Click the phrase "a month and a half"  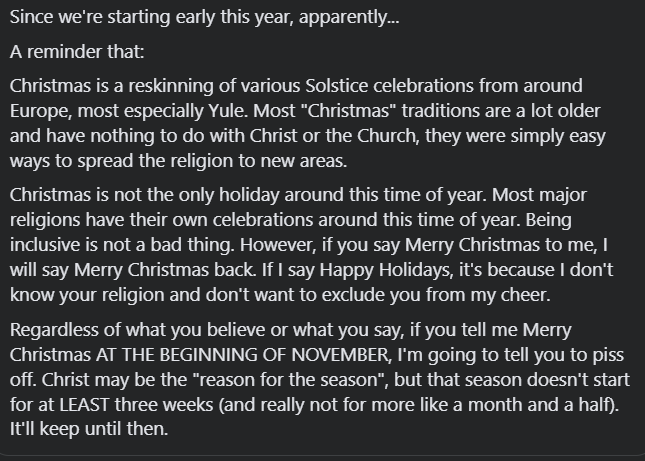pos(534,405)
